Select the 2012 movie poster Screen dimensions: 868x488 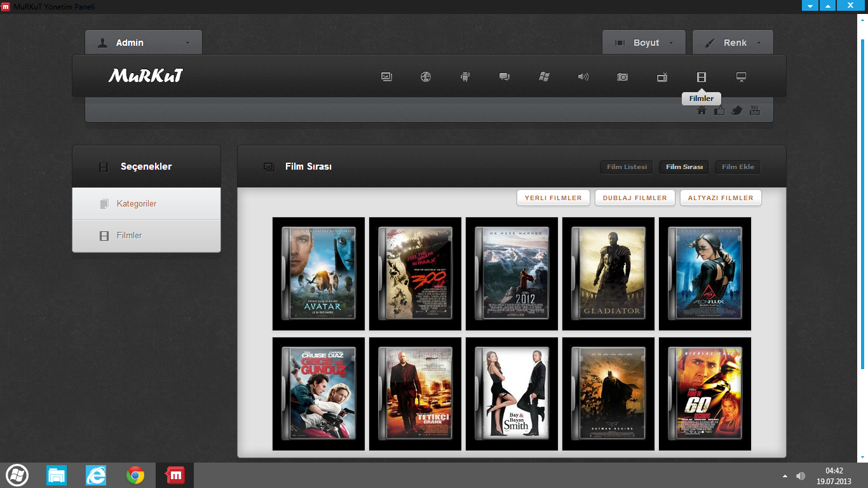pyautogui.click(x=512, y=274)
